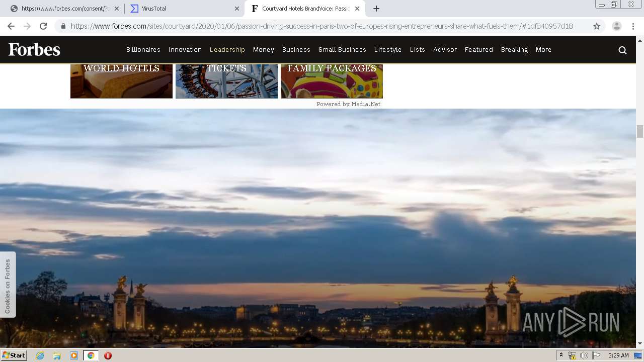
Task: Click the Show Desktop button
Action: 638,355
